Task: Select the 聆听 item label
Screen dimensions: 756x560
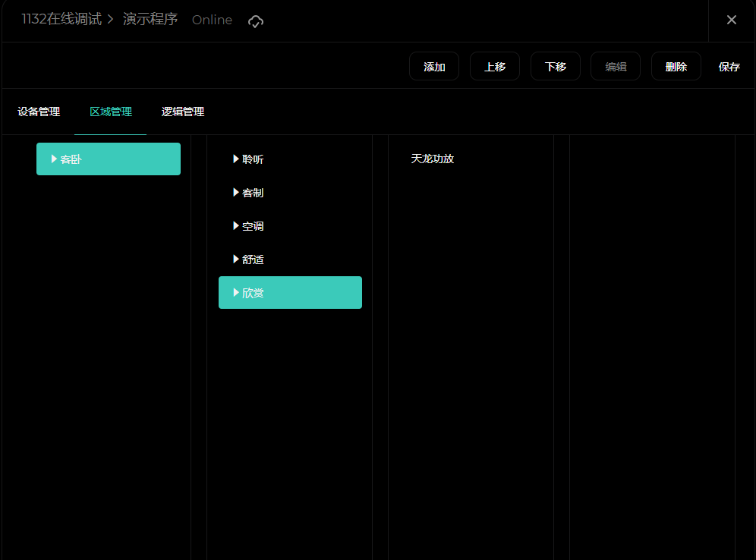Action: click(253, 159)
